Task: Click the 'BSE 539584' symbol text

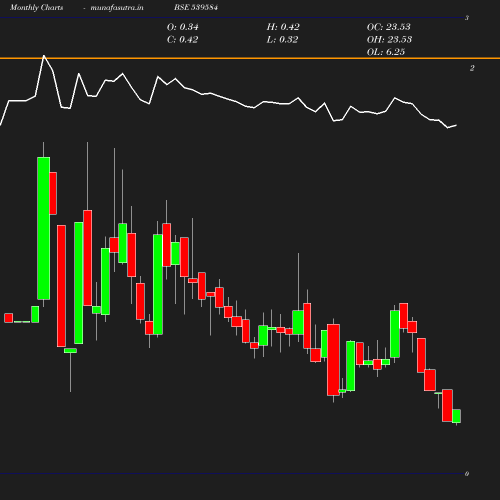Action: pyautogui.click(x=196, y=7)
